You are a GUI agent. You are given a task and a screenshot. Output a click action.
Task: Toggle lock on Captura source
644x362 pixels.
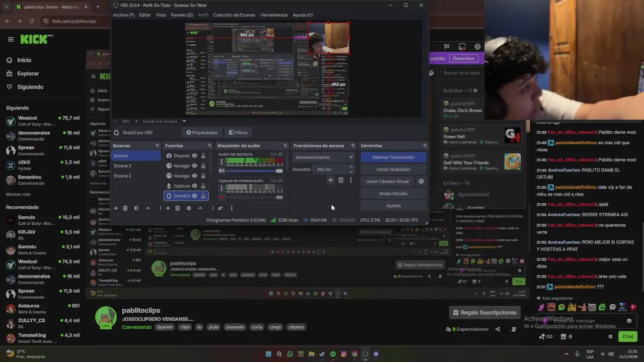click(x=203, y=186)
